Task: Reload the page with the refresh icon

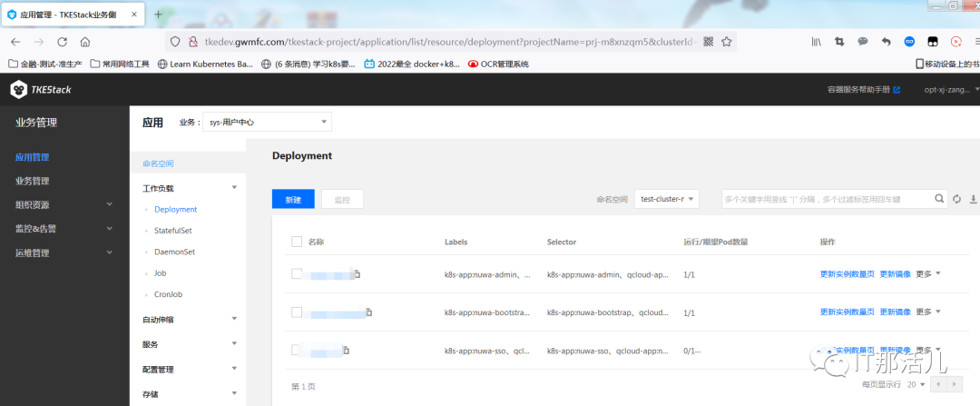Action: tap(62, 42)
